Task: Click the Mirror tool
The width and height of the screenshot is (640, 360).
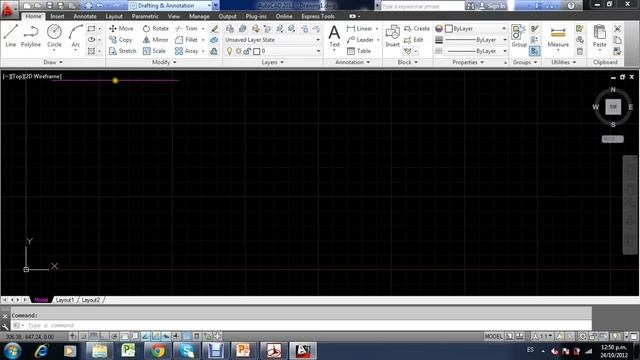Action: click(156, 40)
